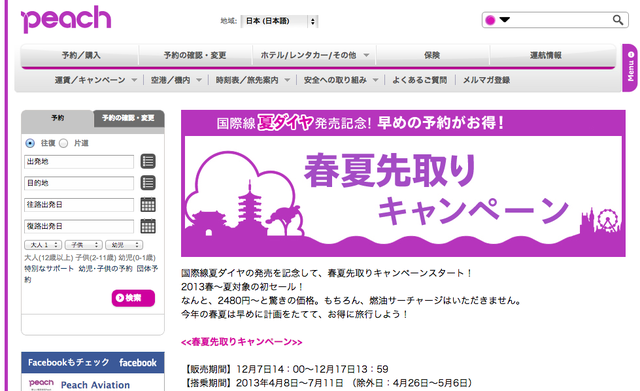
Task: Open the calendar icon for 復路出発日
Action: [x=148, y=226]
